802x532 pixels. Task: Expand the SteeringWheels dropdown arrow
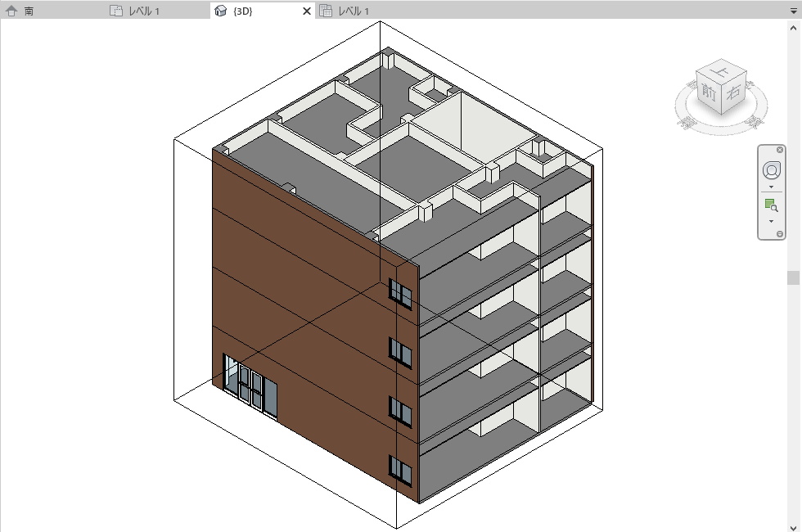click(771, 187)
